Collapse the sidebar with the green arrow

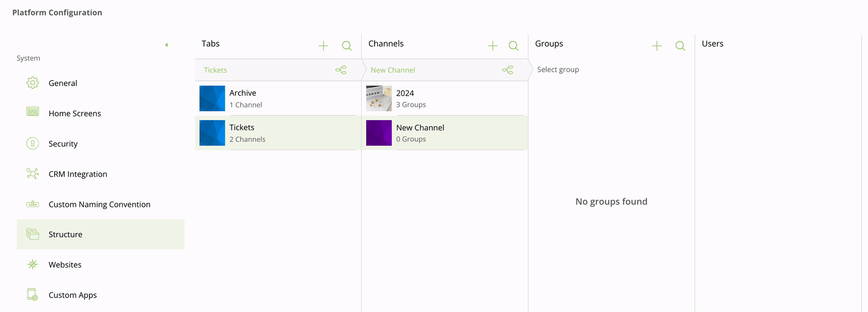(x=166, y=45)
